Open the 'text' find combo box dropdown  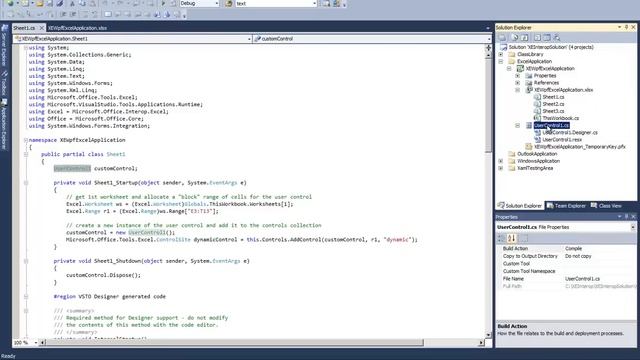315,3
